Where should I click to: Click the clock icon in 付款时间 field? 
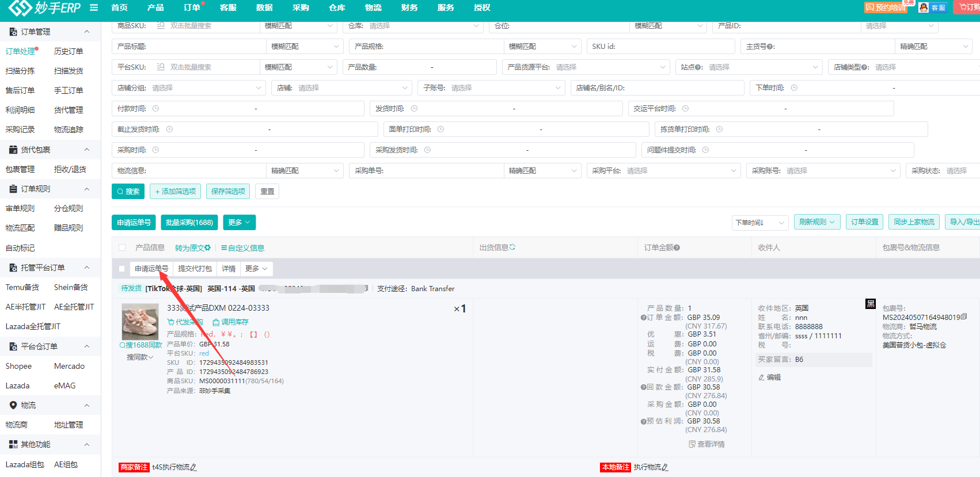click(x=155, y=109)
